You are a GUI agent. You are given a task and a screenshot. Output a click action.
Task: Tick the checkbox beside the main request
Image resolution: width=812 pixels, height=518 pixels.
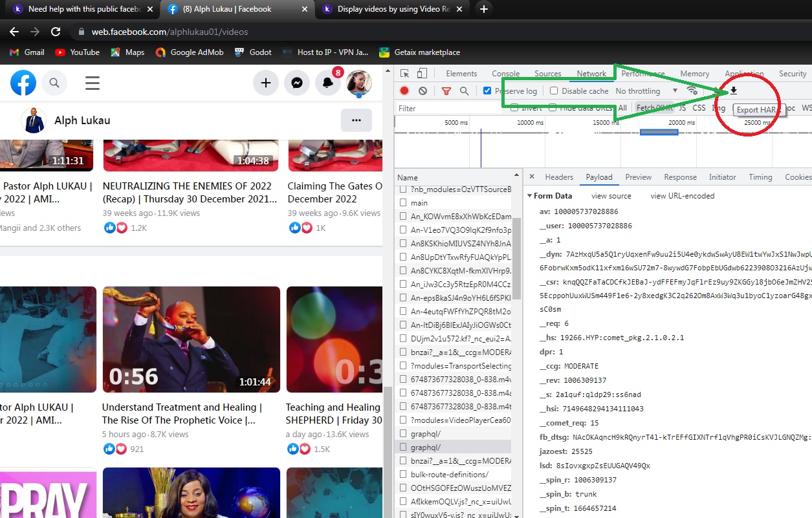coord(404,203)
